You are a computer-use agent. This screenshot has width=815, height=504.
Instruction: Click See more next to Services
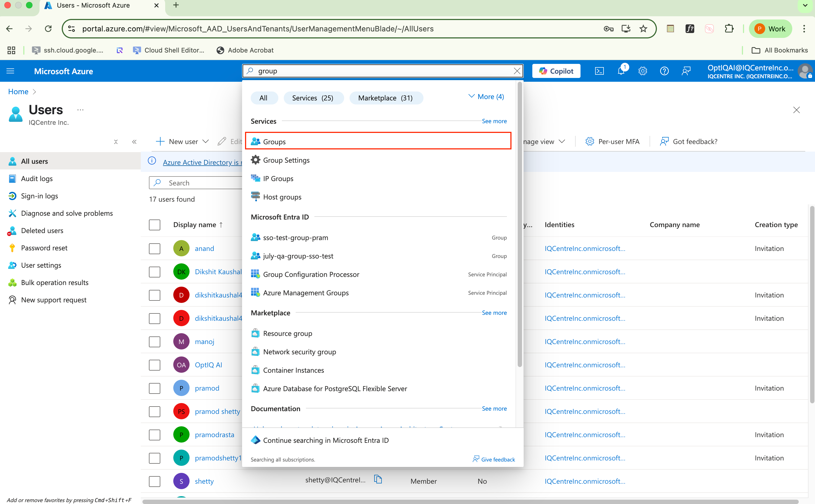[x=494, y=121]
